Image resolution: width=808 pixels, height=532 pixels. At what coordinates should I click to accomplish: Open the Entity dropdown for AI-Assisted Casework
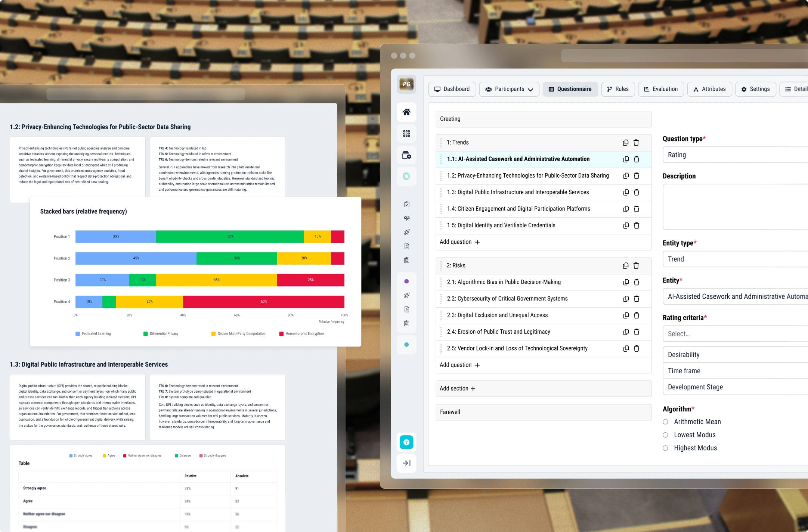[x=735, y=296]
